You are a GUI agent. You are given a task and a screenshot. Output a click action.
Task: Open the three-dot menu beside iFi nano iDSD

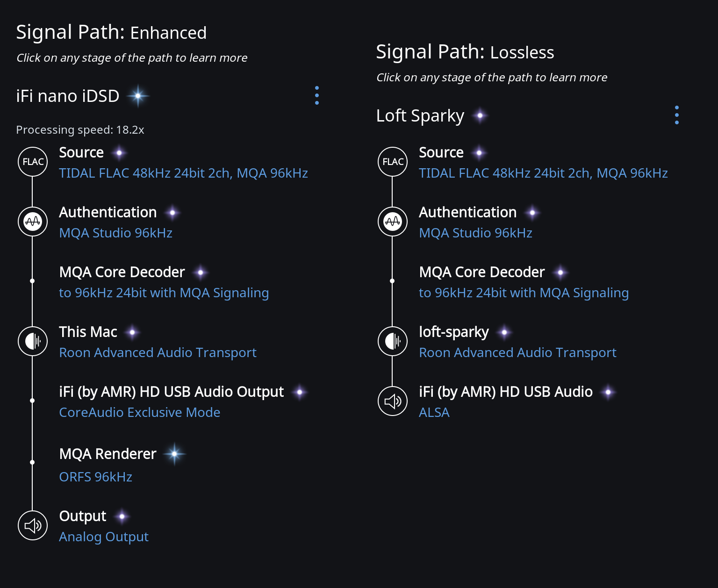pos(317,95)
